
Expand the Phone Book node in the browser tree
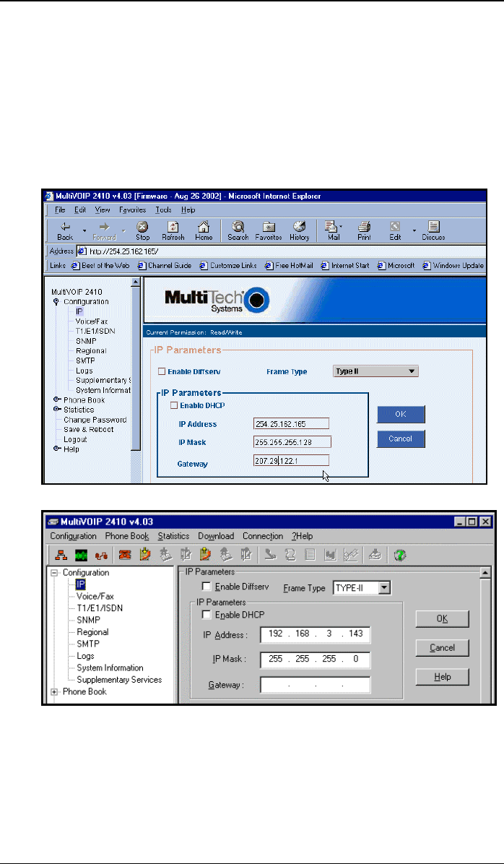(56, 400)
